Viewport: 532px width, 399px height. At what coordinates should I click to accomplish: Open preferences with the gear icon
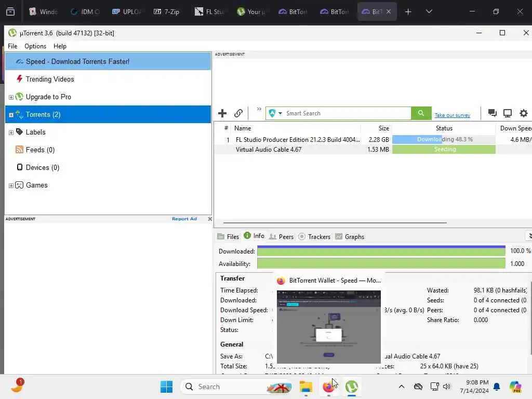pyautogui.click(x=524, y=113)
